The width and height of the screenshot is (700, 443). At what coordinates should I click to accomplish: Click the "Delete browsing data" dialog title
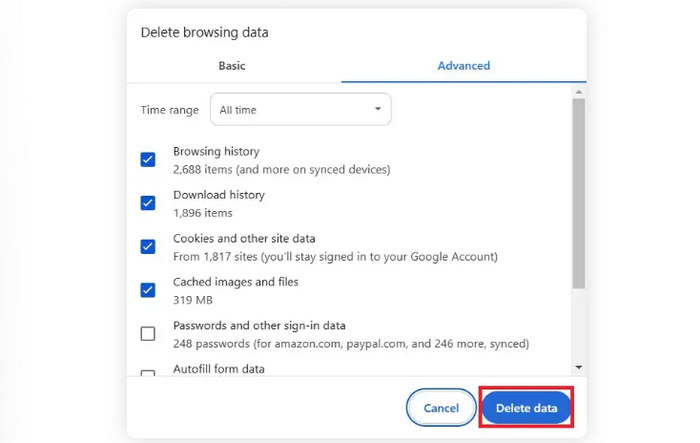tap(204, 33)
